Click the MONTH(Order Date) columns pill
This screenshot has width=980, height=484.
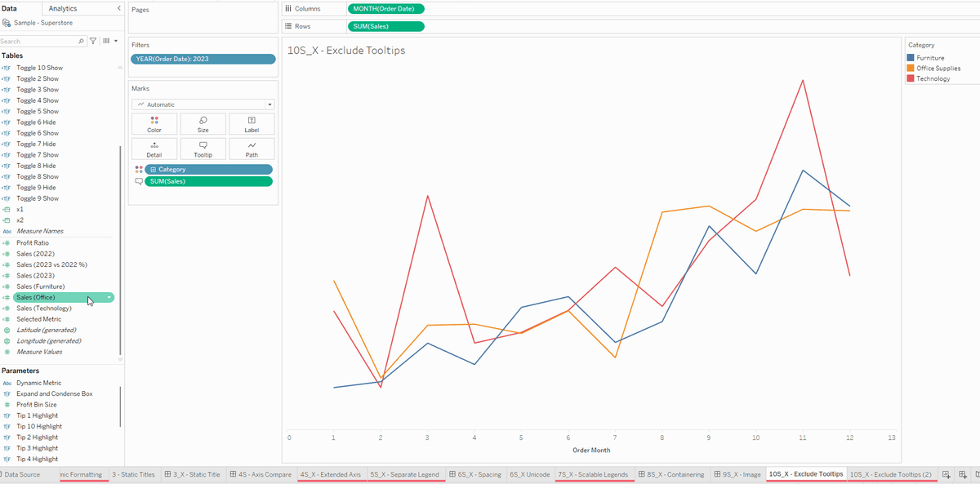click(385, 9)
